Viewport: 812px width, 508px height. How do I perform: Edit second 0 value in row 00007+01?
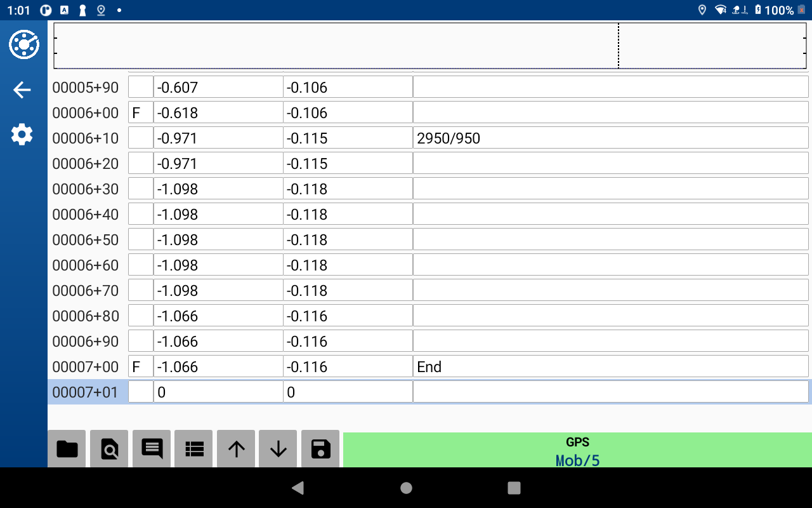click(x=348, y=392)
